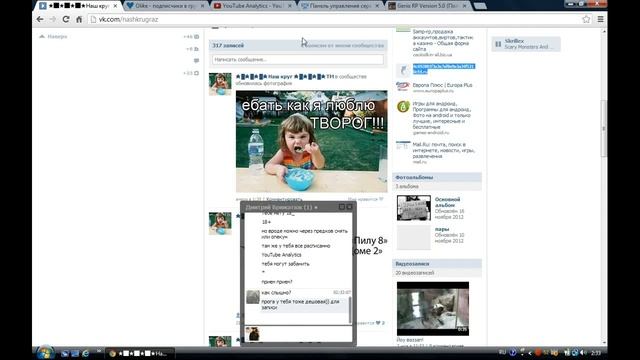
Task: Reload the vk.com page
Action: pyautogui.click(x=66, y=19)
